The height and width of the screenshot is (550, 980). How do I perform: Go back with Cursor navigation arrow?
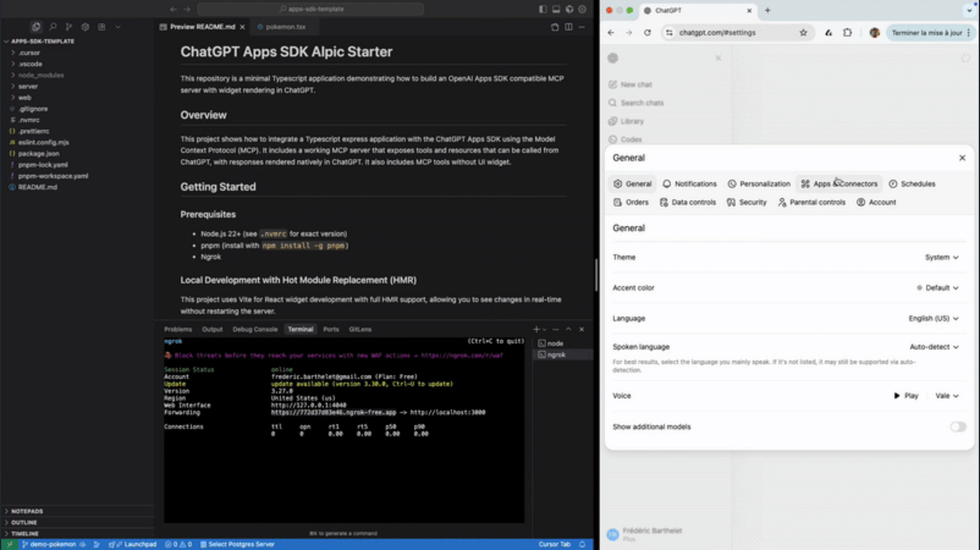click(174, 9)
